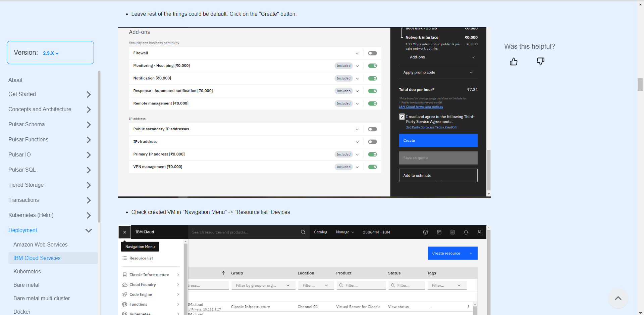The height and width of the screenshot is (315, 644).
Task: Open the cost estimator calculator icon
Action: click(x=452, y=232)
